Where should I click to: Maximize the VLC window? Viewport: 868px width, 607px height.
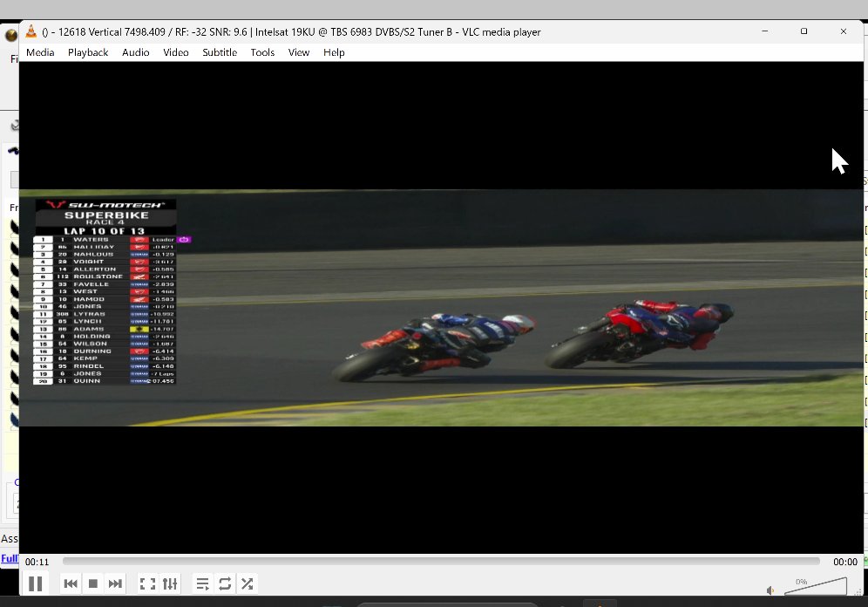804,31
